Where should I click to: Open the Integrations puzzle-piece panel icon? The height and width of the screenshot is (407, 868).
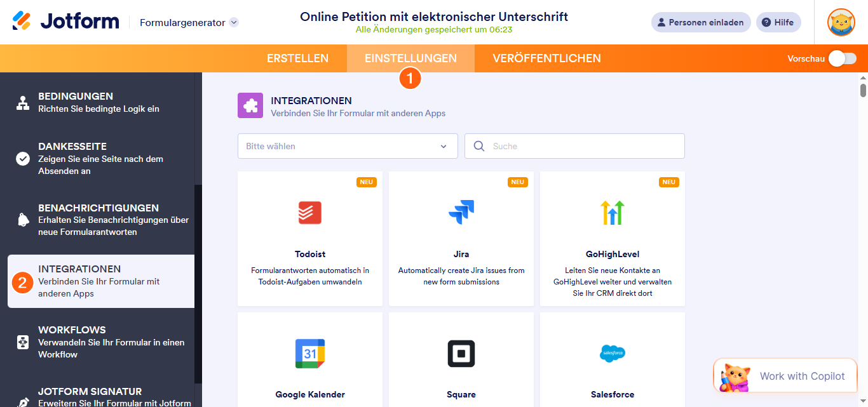pos(250,104)
